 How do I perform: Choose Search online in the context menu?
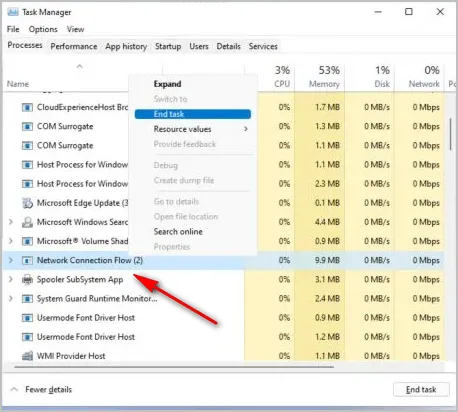click(x=178, y=232)
